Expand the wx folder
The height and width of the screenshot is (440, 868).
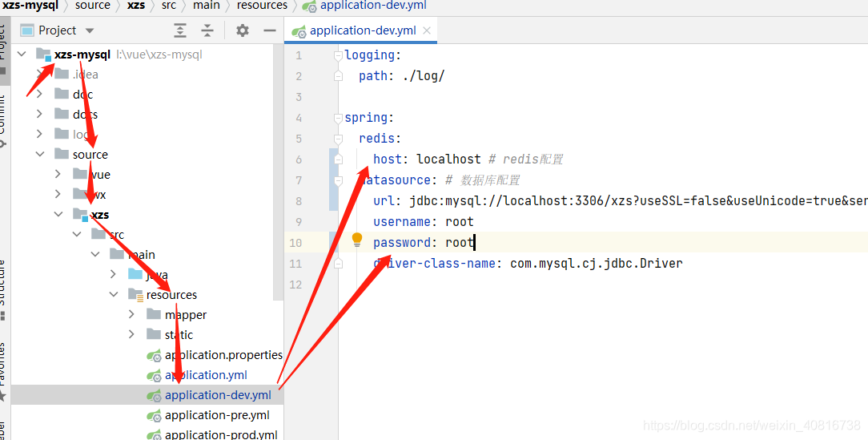coord(58,194)
